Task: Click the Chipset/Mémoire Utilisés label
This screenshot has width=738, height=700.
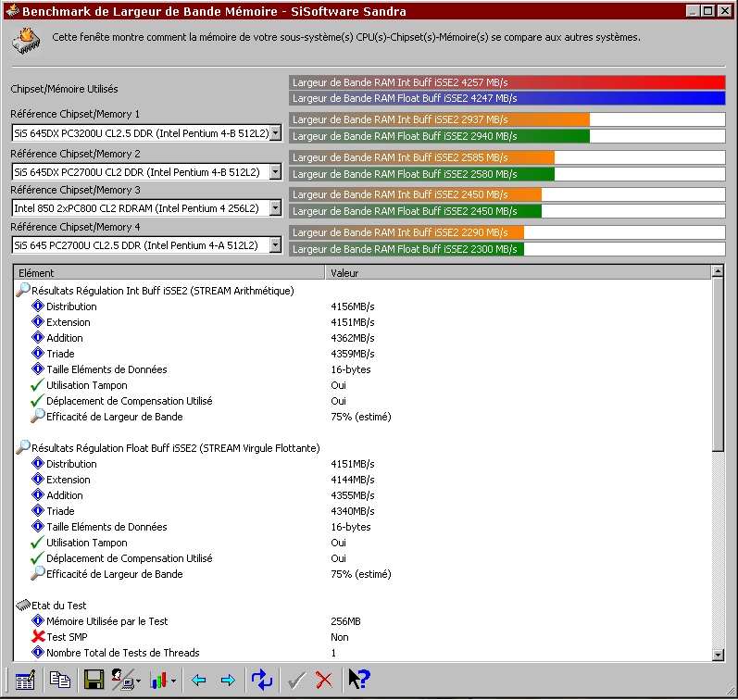Action: 64,89
